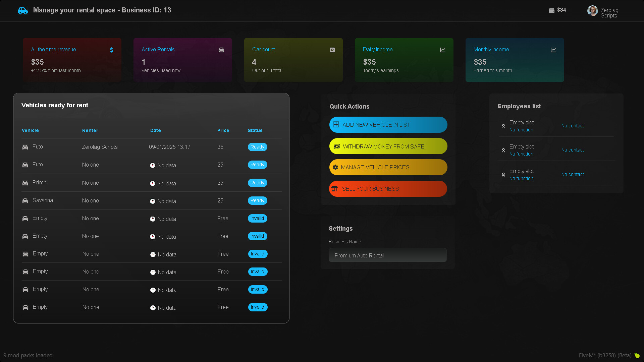Click the chart icon on Monthly Income card
This screenshot has height=362, width=644.
553,50
